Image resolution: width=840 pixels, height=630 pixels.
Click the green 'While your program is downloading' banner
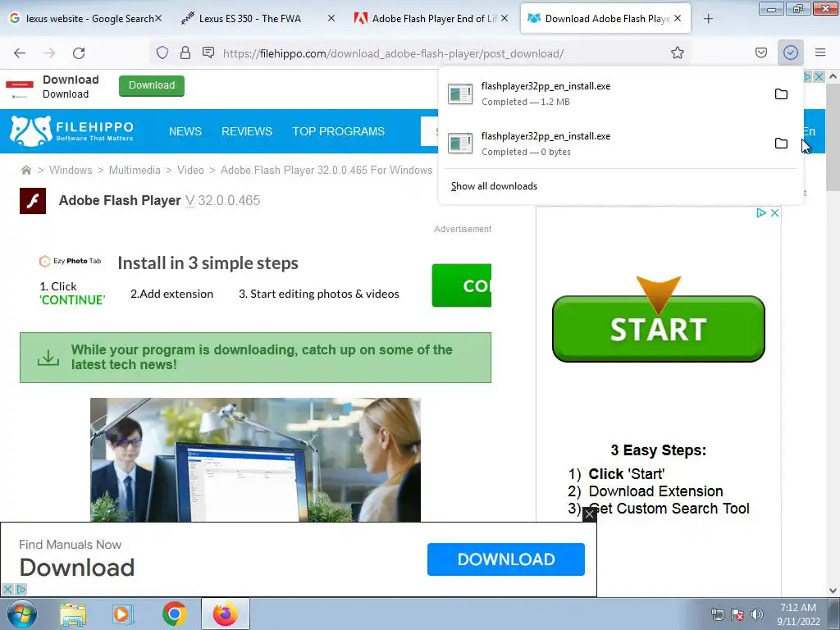pos(256,358)
